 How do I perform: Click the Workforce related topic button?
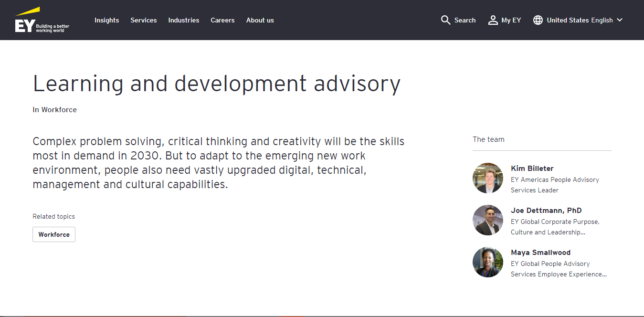click(x=54, y=234)
